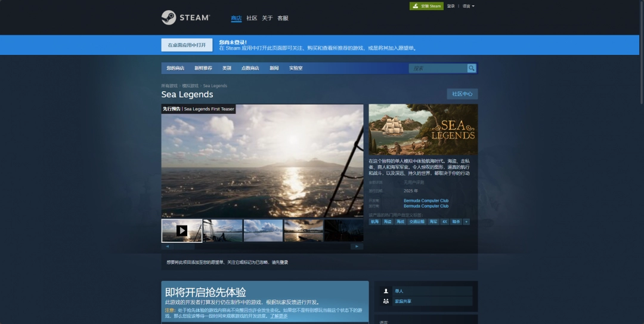This screenshot has width=644, height=324.
Task: Click the single-player (单人) person icon
Action: pos(386,291)
